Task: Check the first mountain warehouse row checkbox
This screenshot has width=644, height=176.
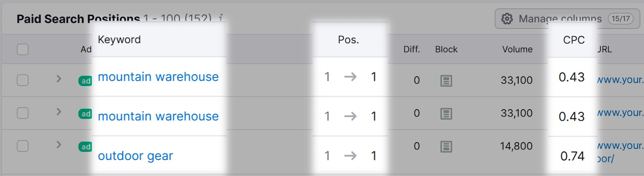Action: (x=23, y=80)
